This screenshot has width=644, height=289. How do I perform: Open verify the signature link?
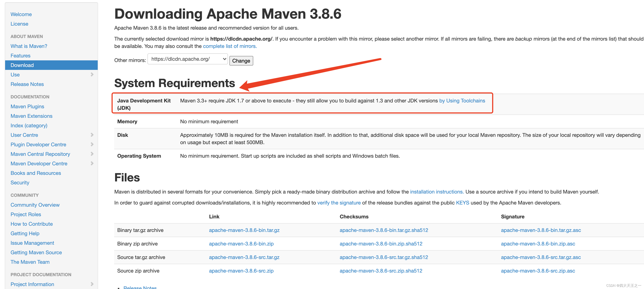point(339,203)
